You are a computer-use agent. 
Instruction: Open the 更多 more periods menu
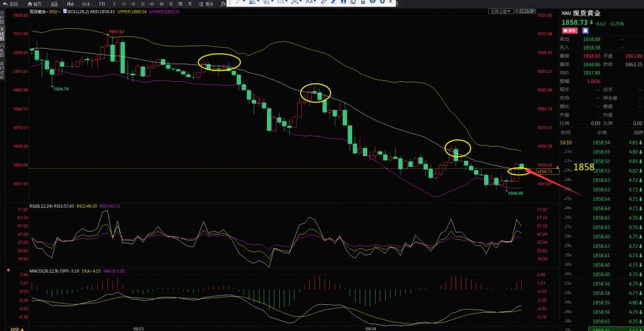pos(206,4)
